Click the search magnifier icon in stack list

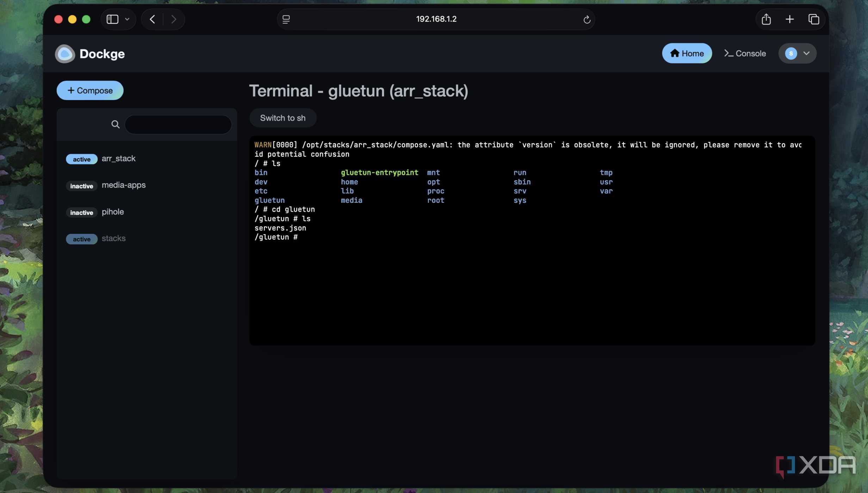(x=116, y=124)
